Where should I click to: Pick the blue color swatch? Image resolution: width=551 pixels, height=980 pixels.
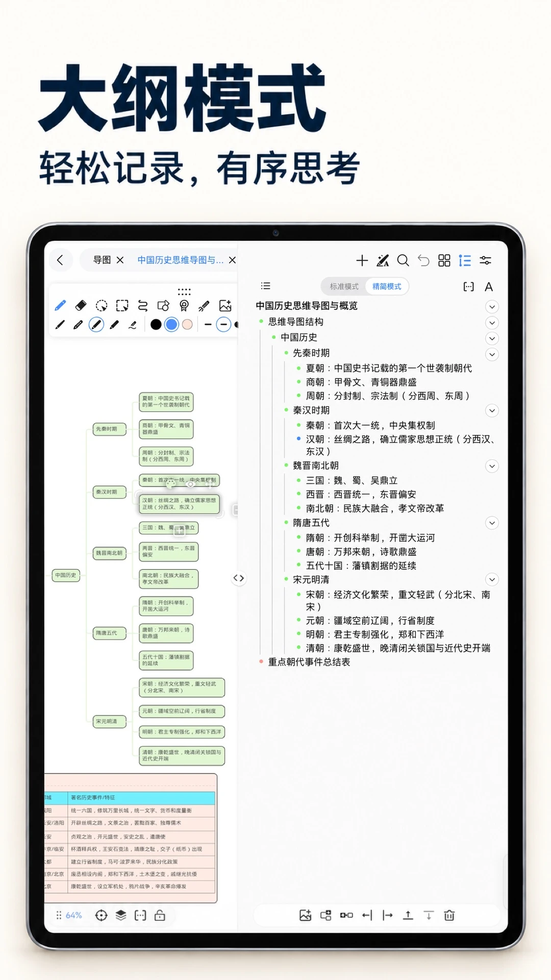click(172, 325)
